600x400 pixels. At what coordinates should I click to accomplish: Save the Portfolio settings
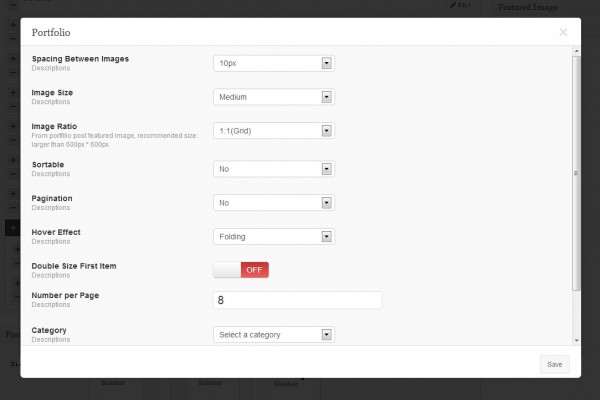click(x=554, y=364)
